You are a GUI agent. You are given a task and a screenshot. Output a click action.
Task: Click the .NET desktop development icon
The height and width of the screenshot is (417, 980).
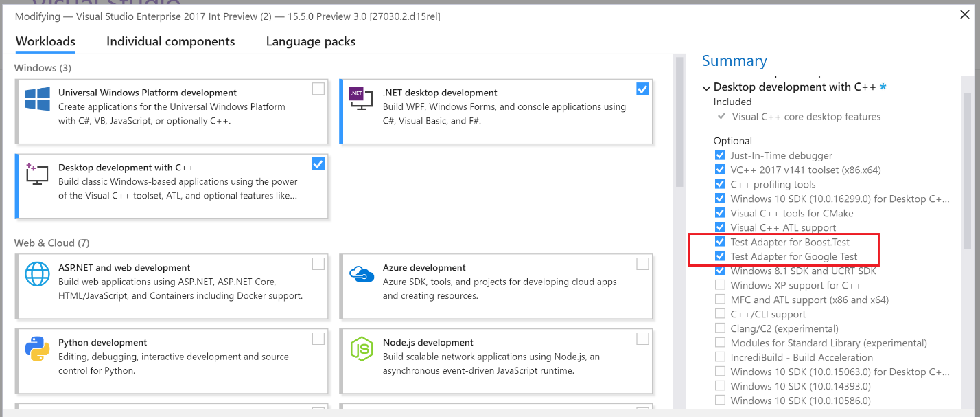click(361, 100)
